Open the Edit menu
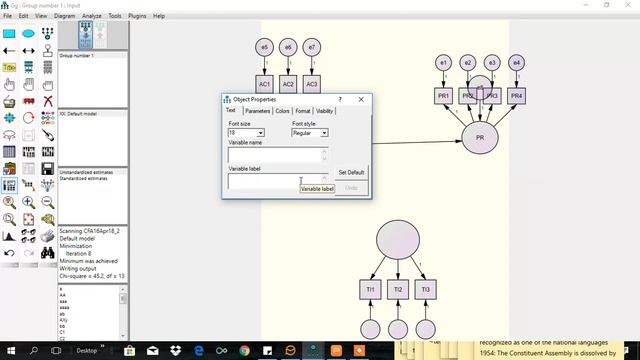This screenshot has height=360, width=640. [x=23, y=16]
